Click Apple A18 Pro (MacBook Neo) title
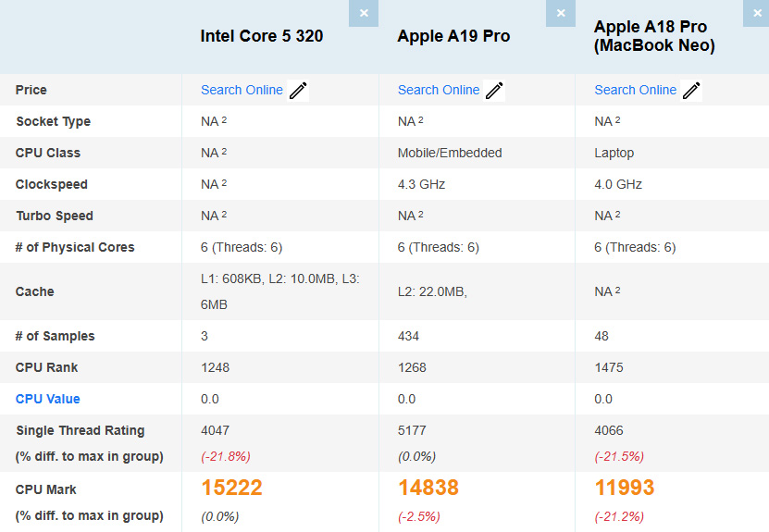 (x=652, y=36)
